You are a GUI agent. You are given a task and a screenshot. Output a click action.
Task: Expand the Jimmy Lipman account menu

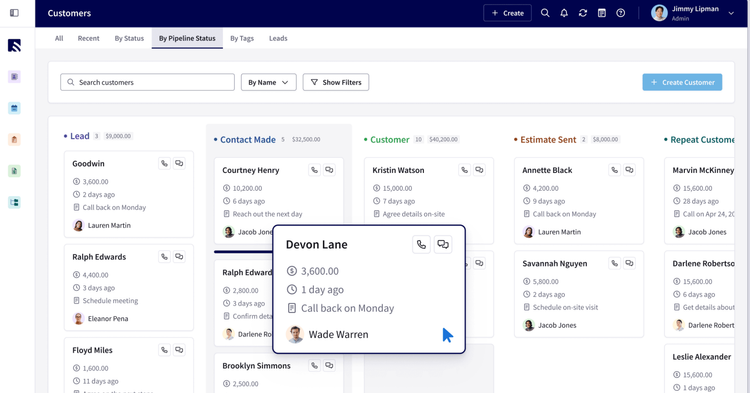coord(731,13)
